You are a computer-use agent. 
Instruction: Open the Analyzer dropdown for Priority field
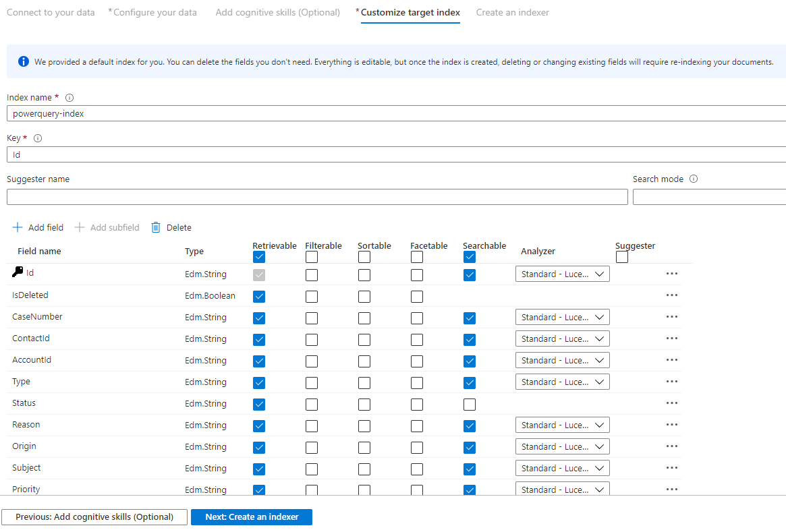pyautogui.click(x=563, y=488)
